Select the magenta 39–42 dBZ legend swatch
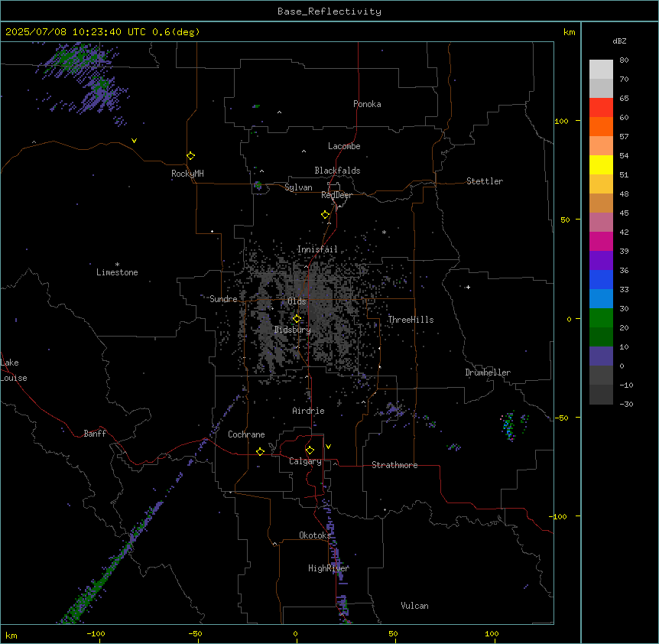Screen dimensions: 659x644 pos(601,241)
